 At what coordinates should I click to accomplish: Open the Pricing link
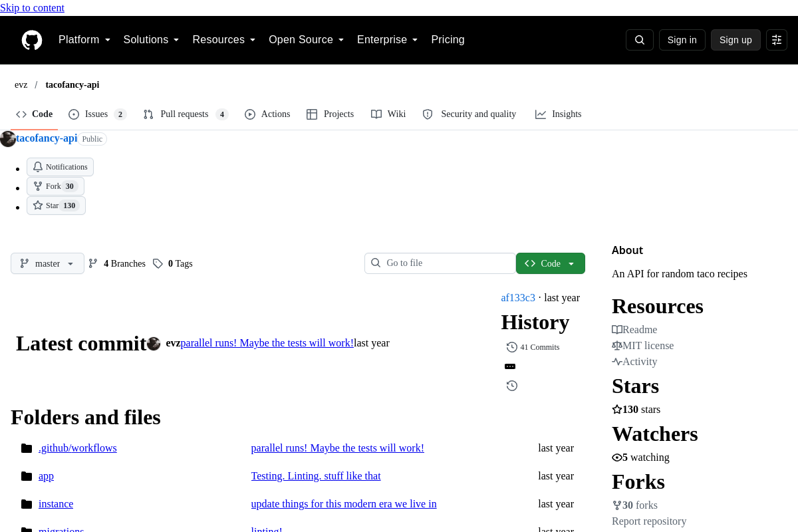click(448, 40)
